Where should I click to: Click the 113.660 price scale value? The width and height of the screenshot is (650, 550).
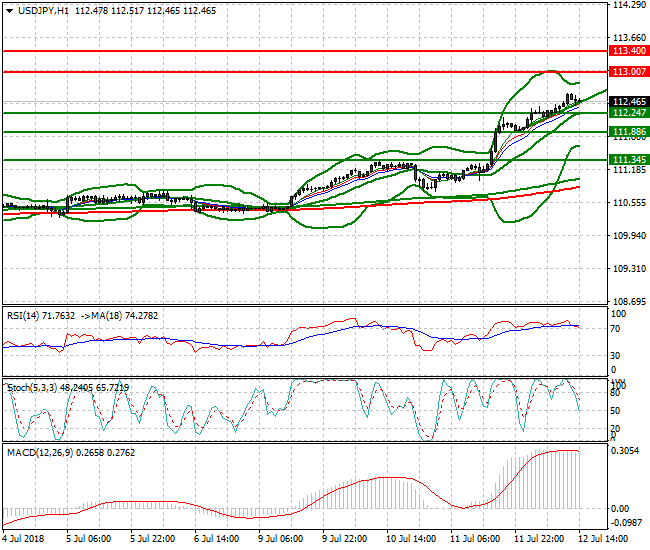pos(629,38)
